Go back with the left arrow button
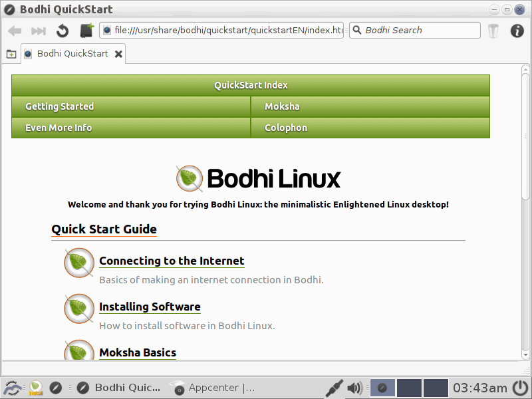The image size is (532, 399). pos(15,31)
